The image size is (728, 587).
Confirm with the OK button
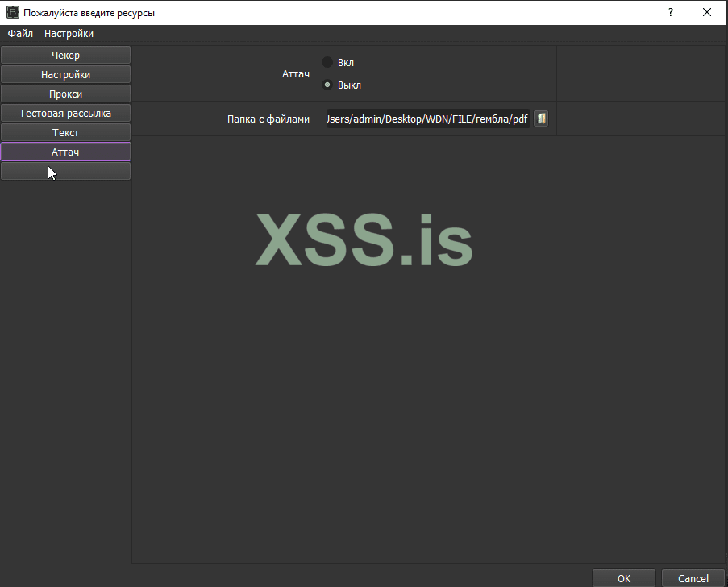tap(623, 578)
